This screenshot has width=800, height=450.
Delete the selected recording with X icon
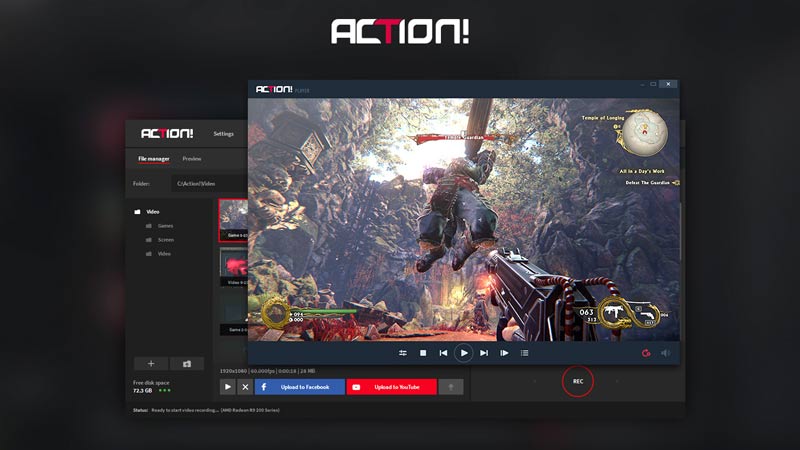[x=245, y=387]
